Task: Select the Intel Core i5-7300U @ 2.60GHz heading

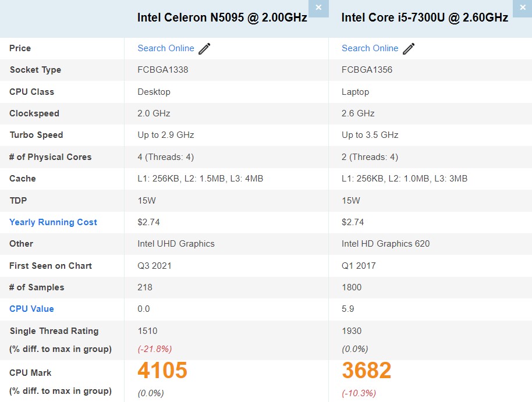Action: 425,17
